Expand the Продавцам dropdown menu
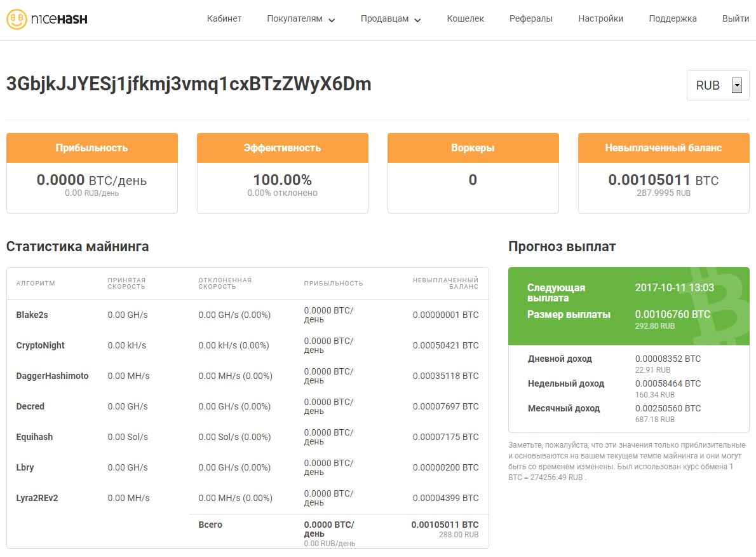The height and width of the screenshot is (557, 756). tap(391, 19)
